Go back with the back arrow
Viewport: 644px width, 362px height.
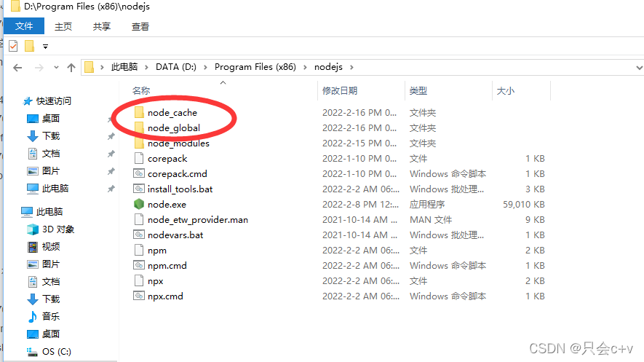[17, 68]
